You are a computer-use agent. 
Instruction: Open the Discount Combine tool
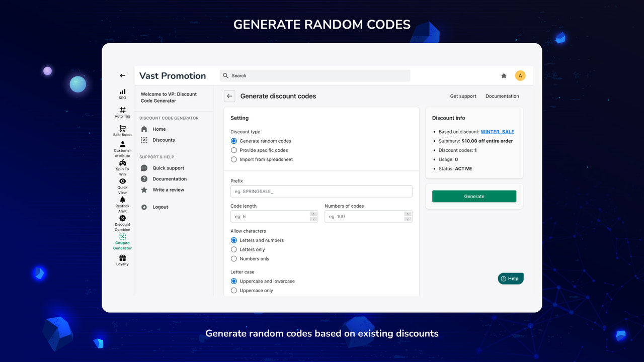click(x=122, y=219)
